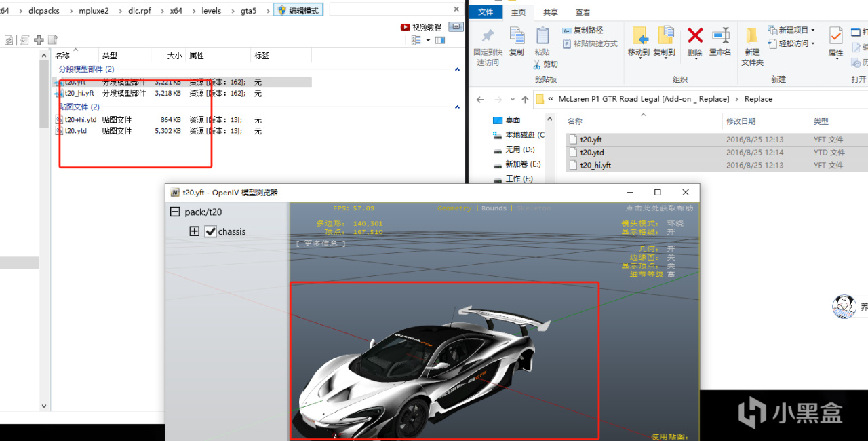Focus the OpenIV search input field

(x=389, y=10)
